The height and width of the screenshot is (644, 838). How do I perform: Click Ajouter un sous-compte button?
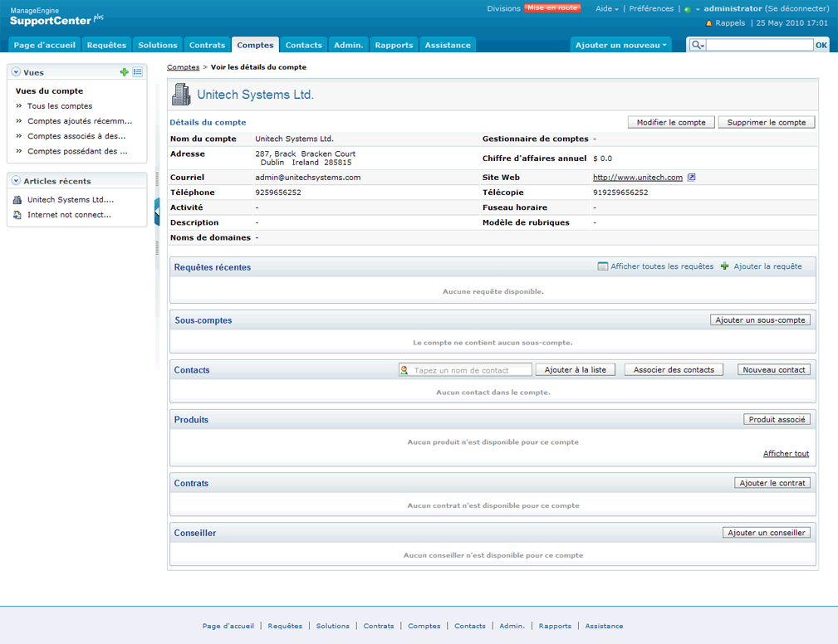pos(760,320)
